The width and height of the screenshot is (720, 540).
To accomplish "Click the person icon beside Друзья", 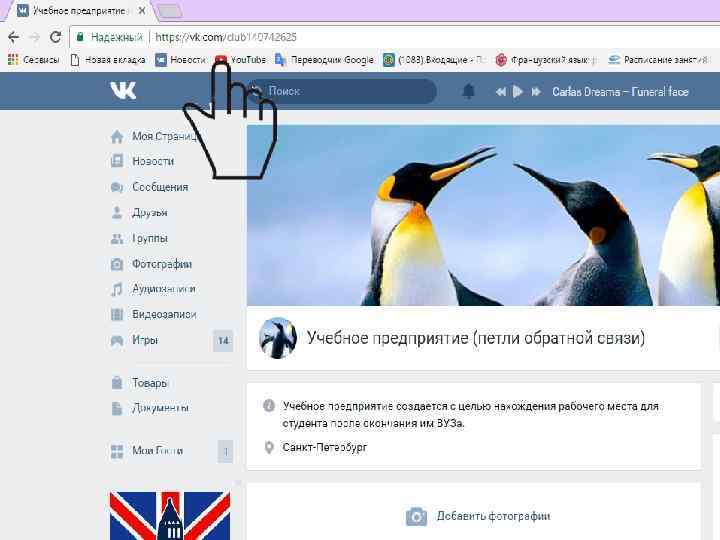I will pos(117,213).
